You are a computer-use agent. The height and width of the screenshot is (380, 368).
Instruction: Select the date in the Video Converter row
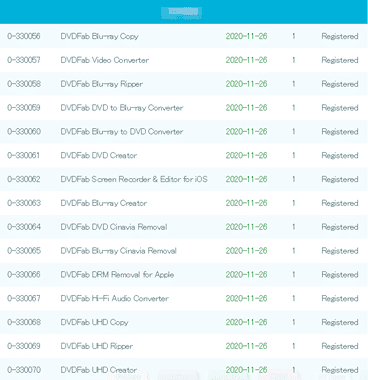pyautogui.click(x=246, y=60)
